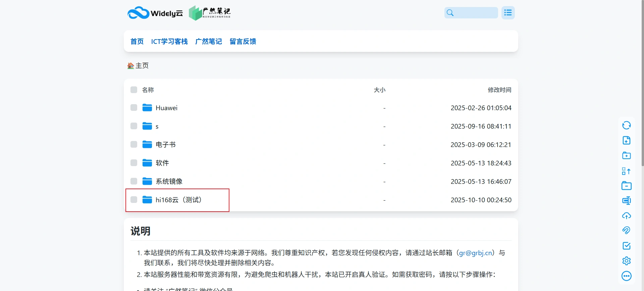
Task: Click the multi-select checkmark sidebar icon
Action: (x=626, y=246)
